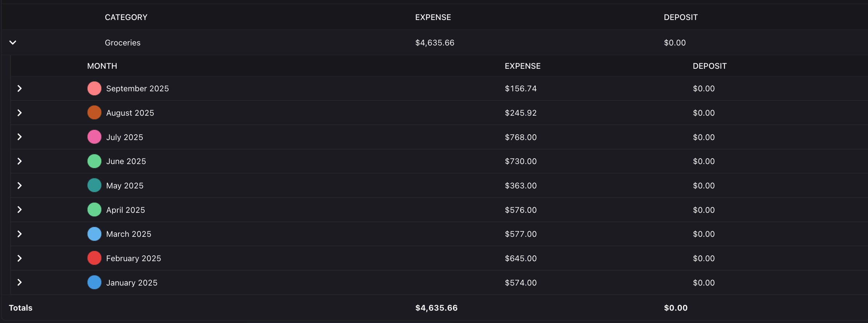868x323 pixels.
Task: Expand the March 2025 row chevron
Action: pyautogui.click(x=20, y=234)
